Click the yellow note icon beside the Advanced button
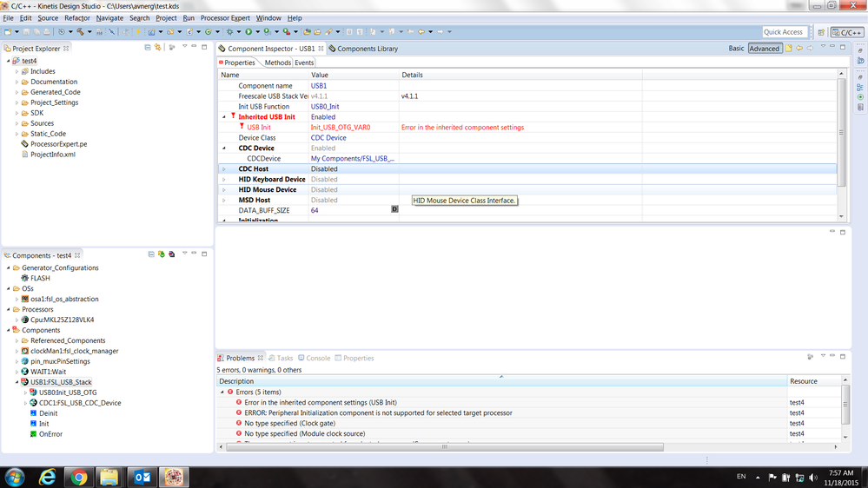Image resolution: width=868 pixels, height=488 pixels. pyautogui.click(x=789, y=48)
